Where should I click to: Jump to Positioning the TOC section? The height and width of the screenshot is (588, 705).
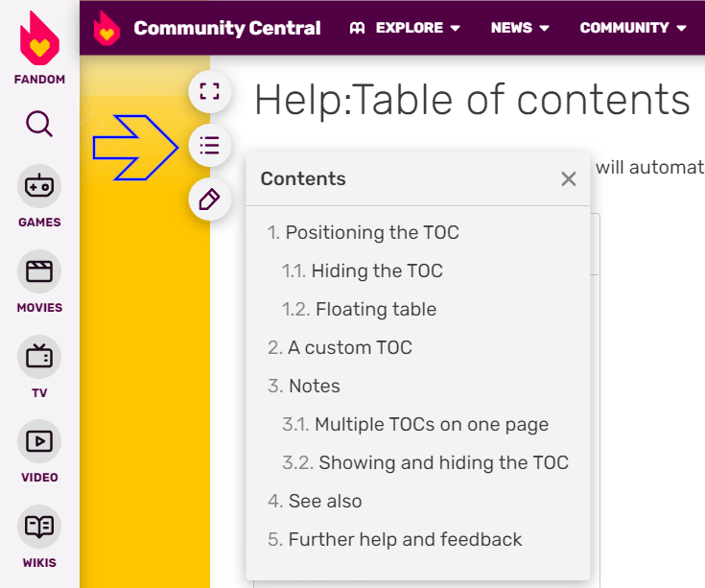coord(364,232)
